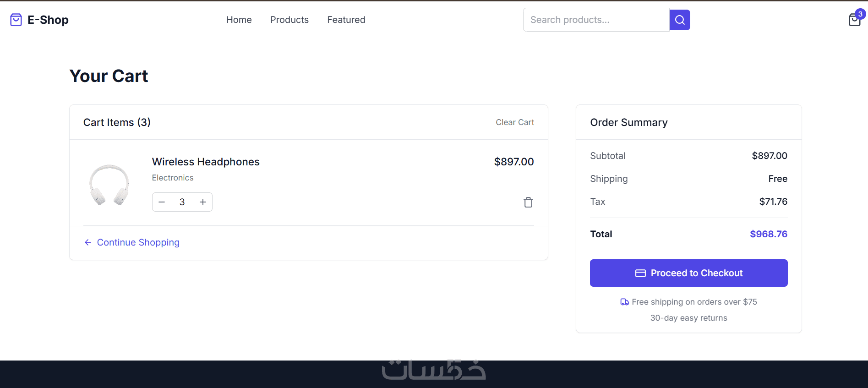Open the Wireless Headphones product title
The width and height of the screenshot is (868, 388).
[x=206, y=162]
